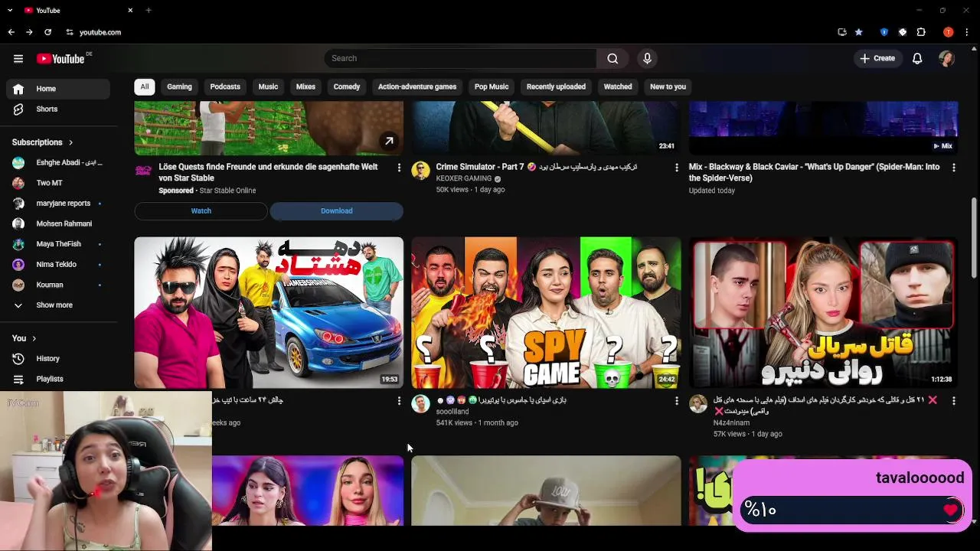Image resolution: width=980 pixels, height=551 pixels.
Task: Select the Recently uploaded chip
Action: click(x=556, y=86)
